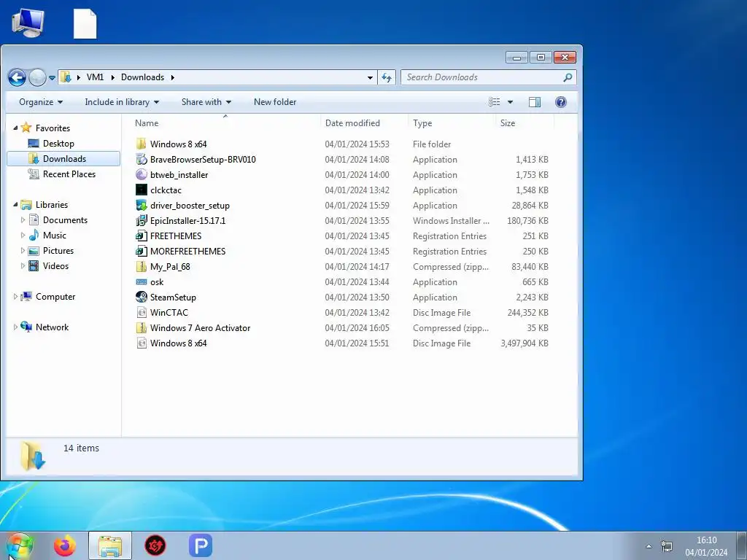Click the Help question mark icon
747x560 pixels.
(x=561, y=102)
